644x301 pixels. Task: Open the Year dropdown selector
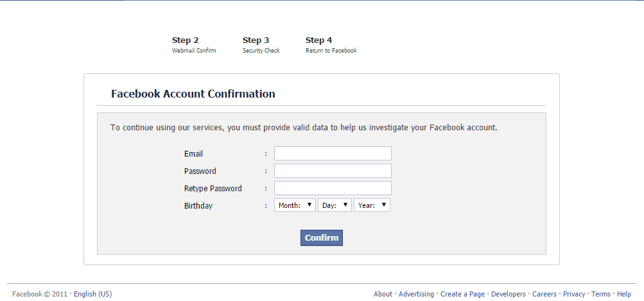click(x=372, y=205)
